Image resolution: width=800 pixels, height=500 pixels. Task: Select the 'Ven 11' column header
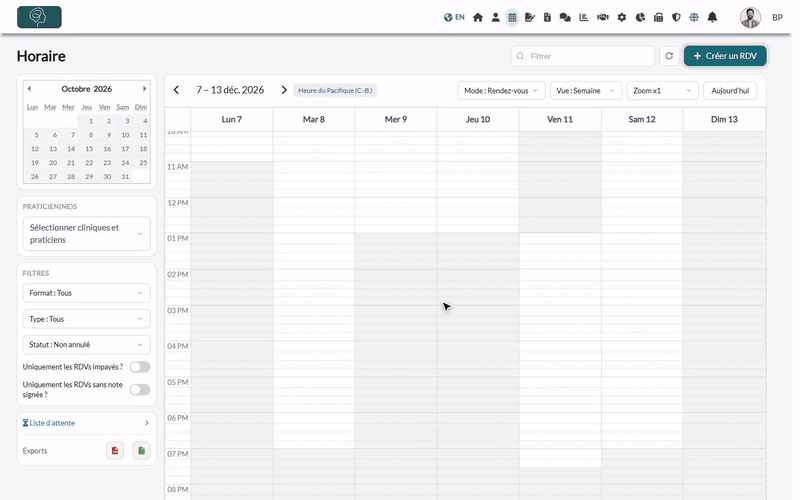(x=560, y=119)
